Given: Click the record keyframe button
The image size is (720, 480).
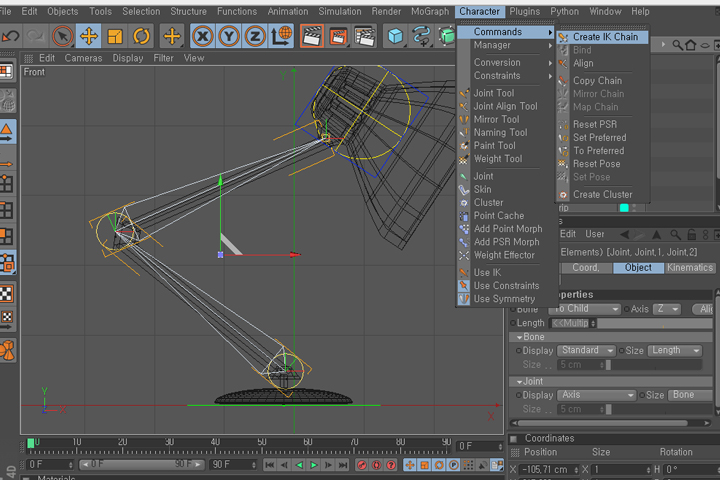Looking at the screenshot, I should click(362, 465).
